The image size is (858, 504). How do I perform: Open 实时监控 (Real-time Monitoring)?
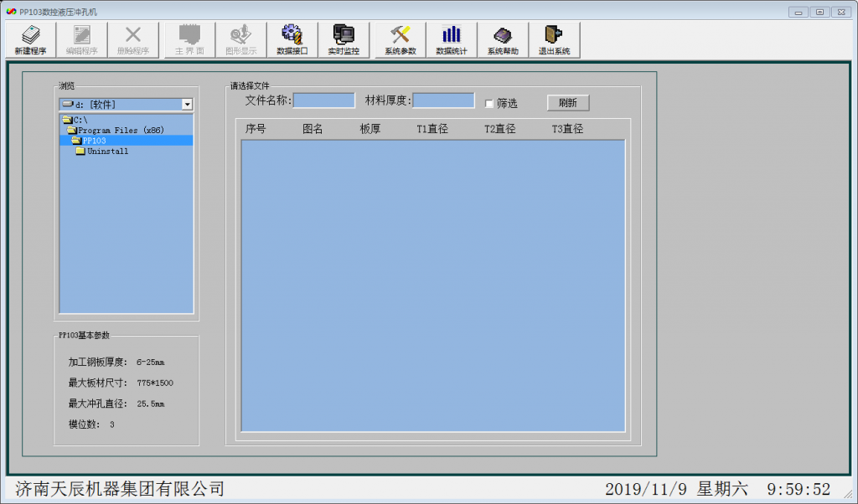pyautogui.click(x=344, y=39)
